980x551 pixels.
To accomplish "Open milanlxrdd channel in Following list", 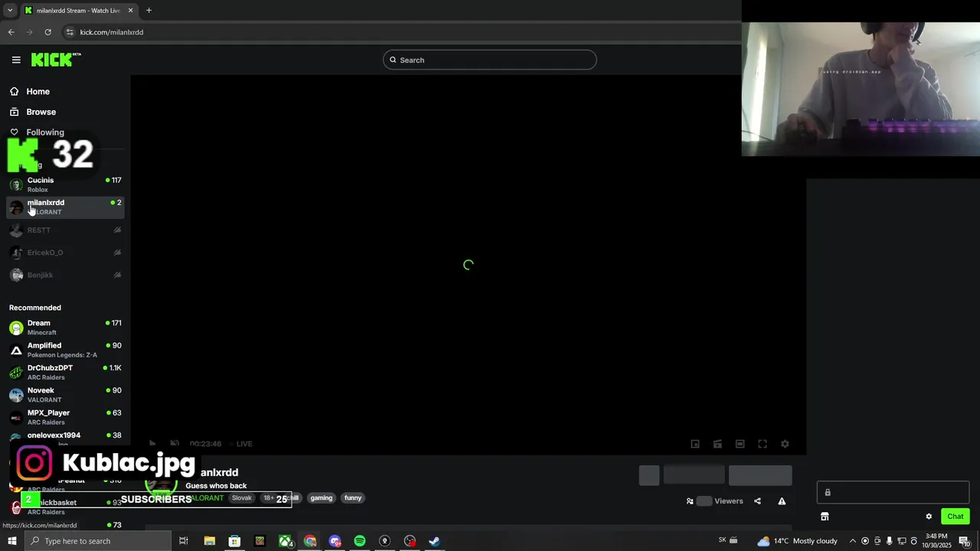I will 65,207.
